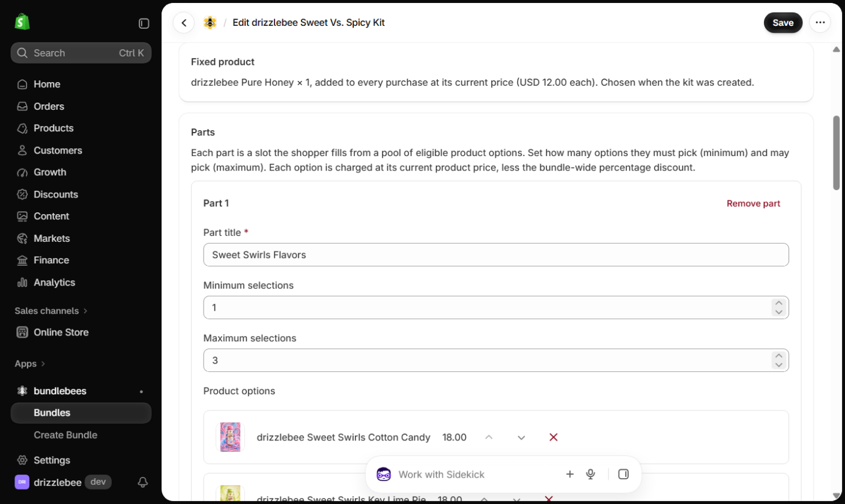Screen dimensions: 845x504
Task: Expand the Sales channels section
Action: pos(51,311)
